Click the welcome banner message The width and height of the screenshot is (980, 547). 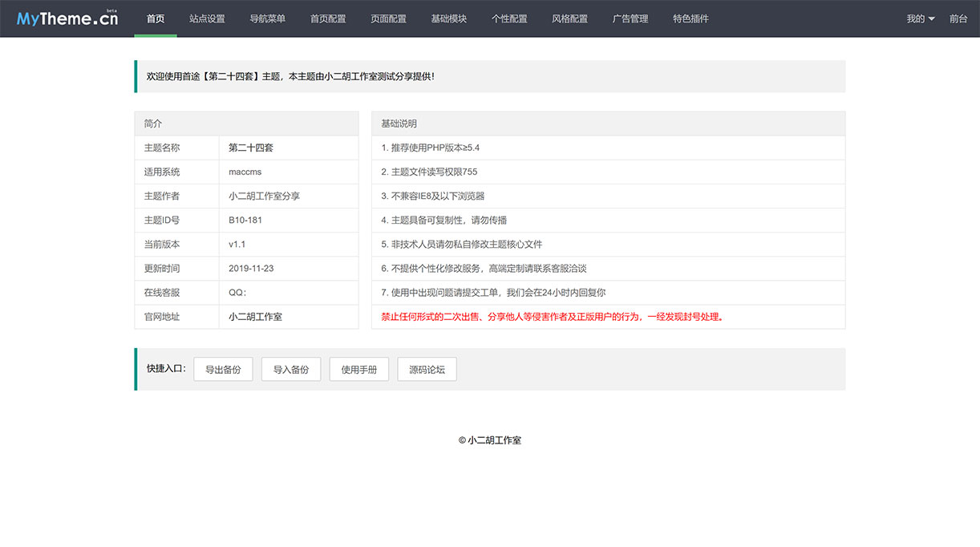(x=490, y=75)
